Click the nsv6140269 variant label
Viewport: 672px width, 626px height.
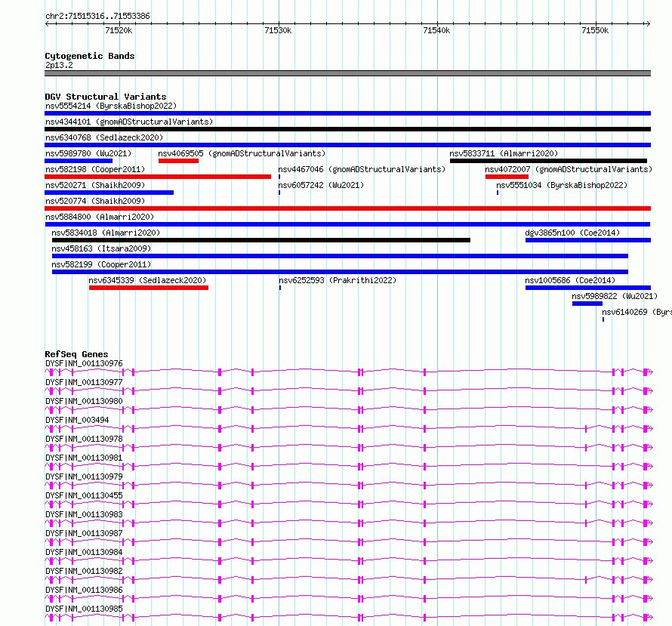pyautogui.click(x=637, y=312)
